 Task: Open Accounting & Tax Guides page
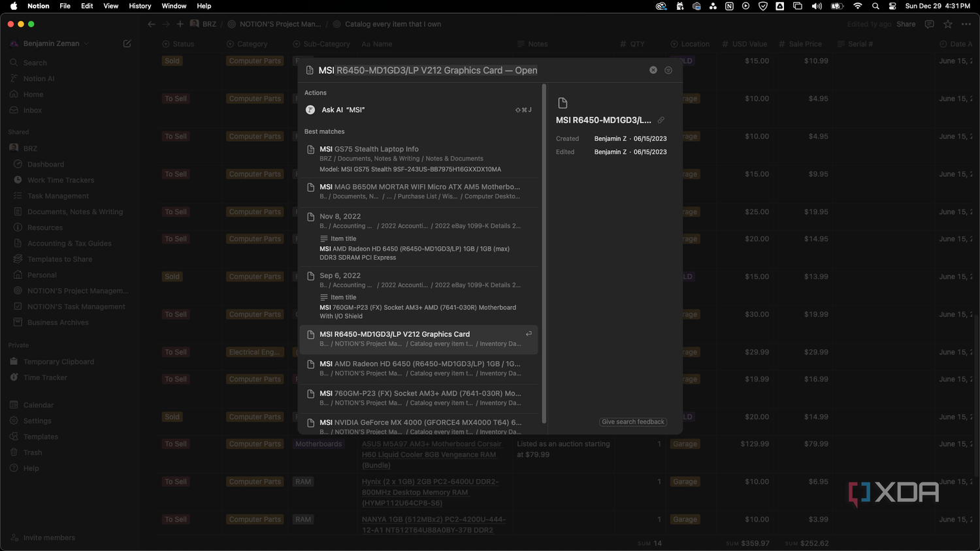69,244
